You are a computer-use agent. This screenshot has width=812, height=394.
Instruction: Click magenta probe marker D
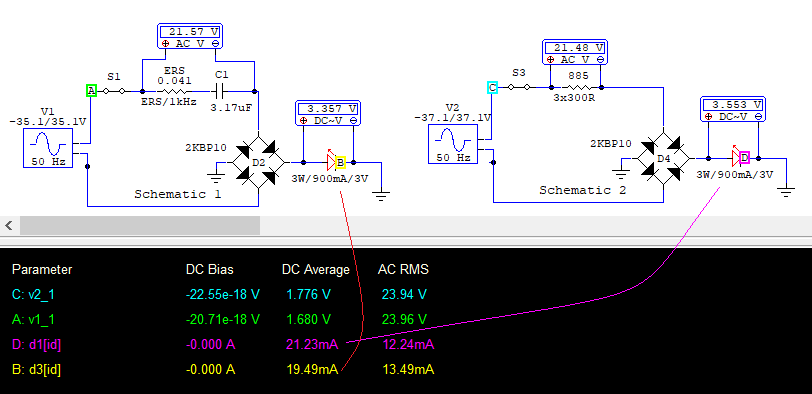pyautogui.click(x=745, y=157)
